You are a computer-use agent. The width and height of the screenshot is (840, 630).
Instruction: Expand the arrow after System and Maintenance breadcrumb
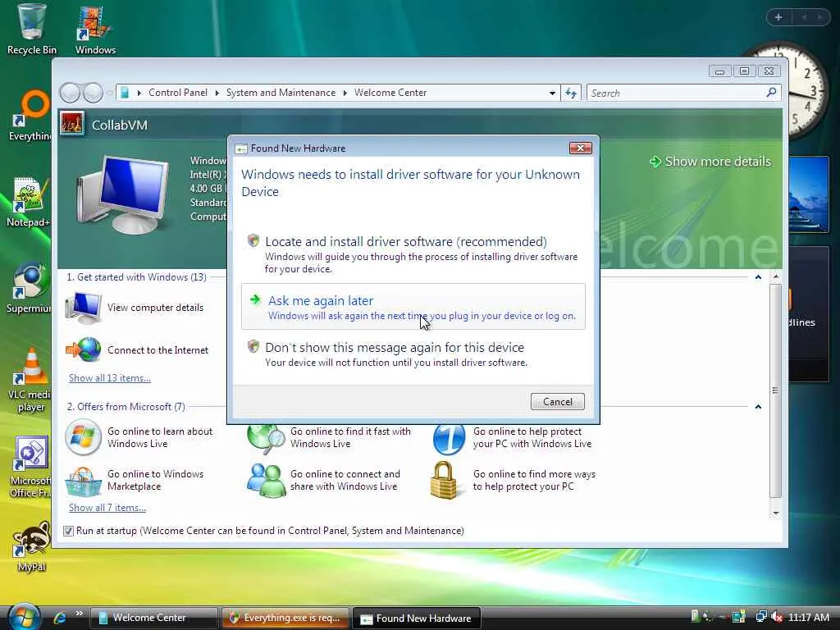pyautogui.click(x=345, y=94)
